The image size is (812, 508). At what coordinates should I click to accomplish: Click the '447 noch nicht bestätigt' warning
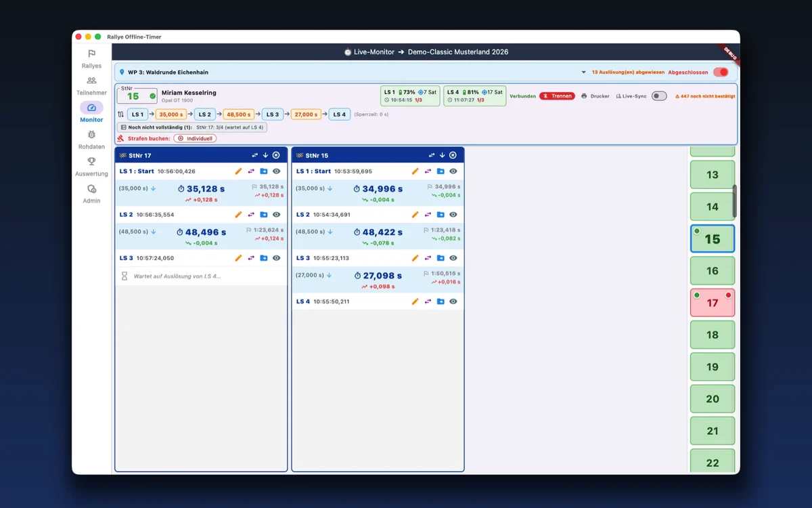tap(705, 96)
